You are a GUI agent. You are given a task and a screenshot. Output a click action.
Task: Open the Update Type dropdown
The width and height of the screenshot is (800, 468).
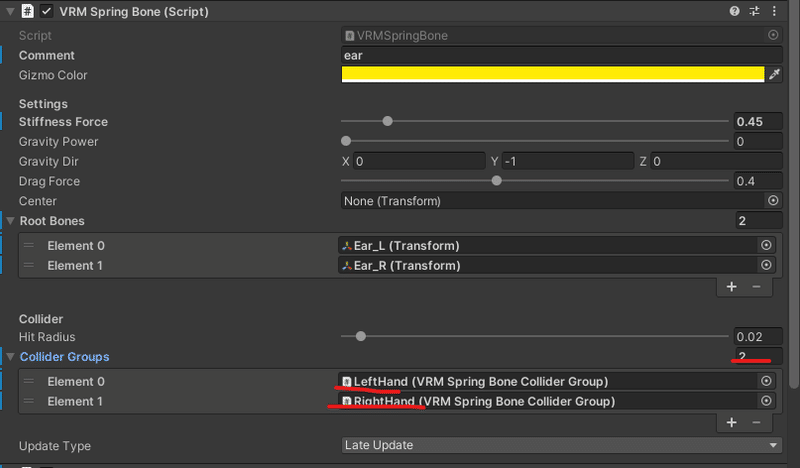point(562,445)
